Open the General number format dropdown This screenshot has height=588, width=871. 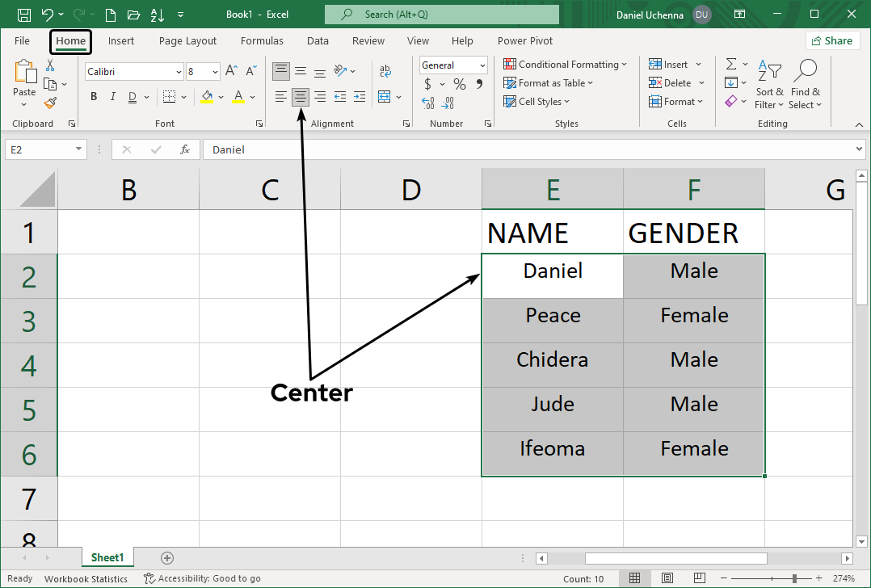(482, 65)
